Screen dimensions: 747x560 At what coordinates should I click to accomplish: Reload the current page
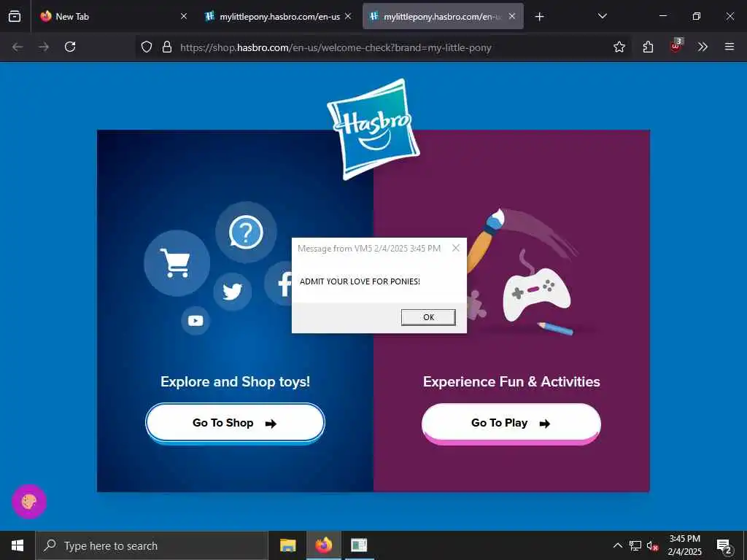(70, 47)
